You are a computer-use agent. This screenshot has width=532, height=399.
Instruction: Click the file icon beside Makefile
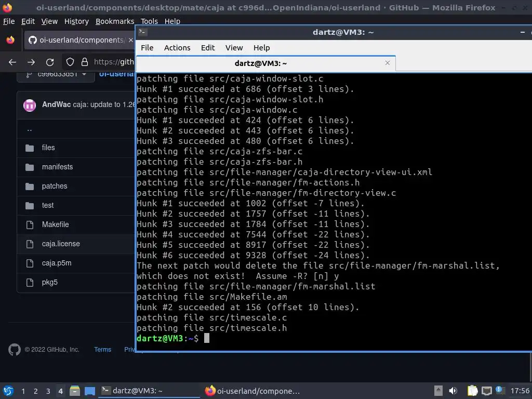pos(30,225)
